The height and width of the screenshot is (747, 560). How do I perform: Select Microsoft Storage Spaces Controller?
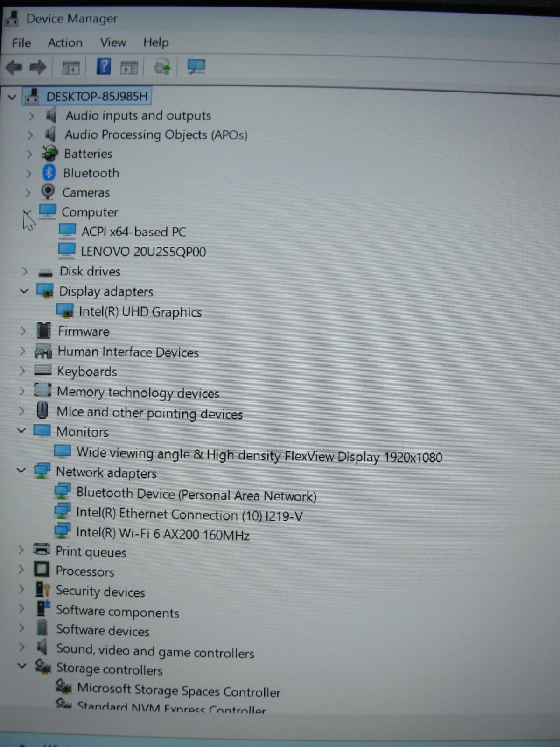(179, 690)
